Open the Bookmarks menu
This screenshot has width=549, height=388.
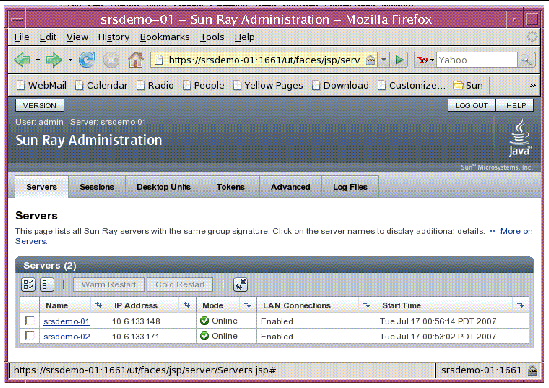165,37
